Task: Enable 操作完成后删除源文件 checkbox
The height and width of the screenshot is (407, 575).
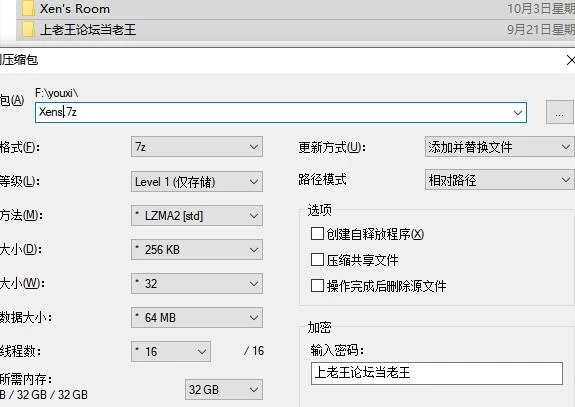Action: click(317, 286)
